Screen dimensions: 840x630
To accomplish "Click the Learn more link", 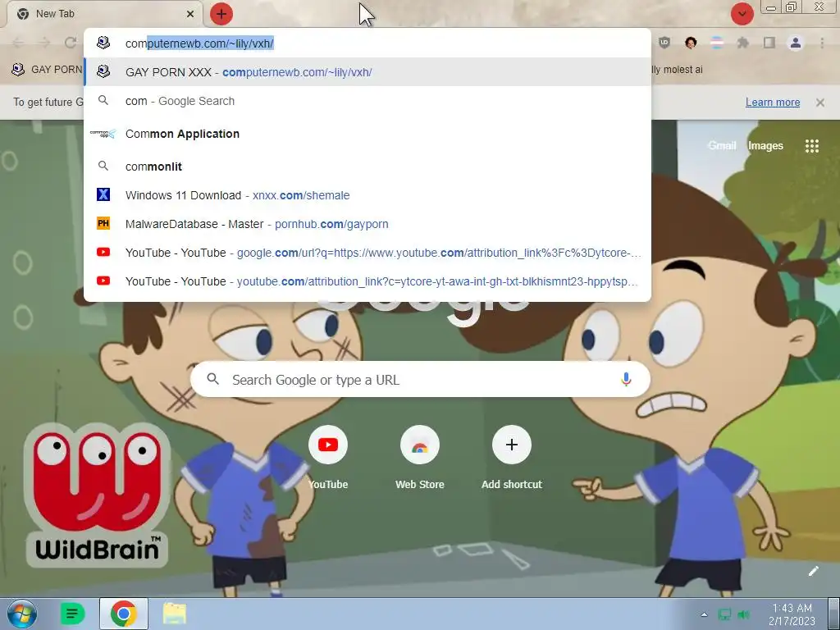I will 773,103.
